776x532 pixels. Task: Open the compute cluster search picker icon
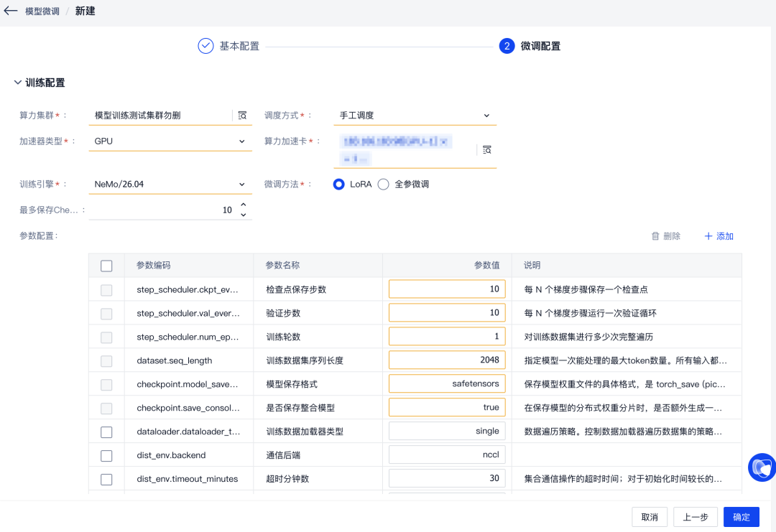(242, 115)
